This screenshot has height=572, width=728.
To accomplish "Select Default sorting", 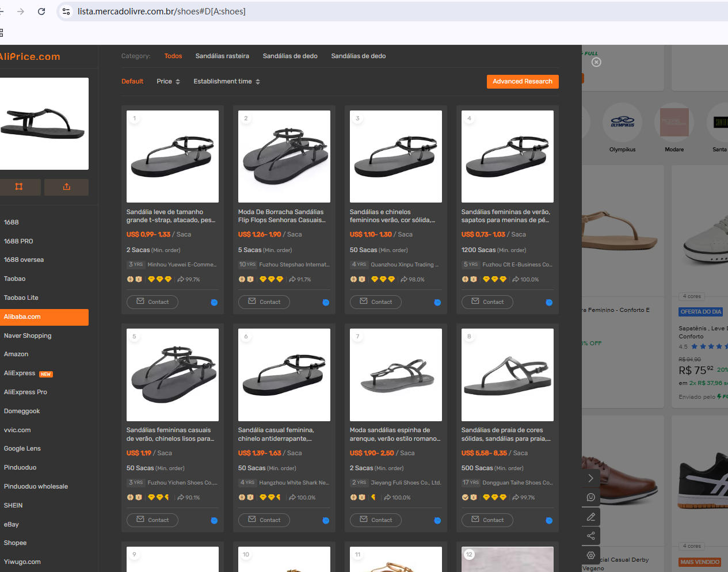I will (x=132, y=81).
